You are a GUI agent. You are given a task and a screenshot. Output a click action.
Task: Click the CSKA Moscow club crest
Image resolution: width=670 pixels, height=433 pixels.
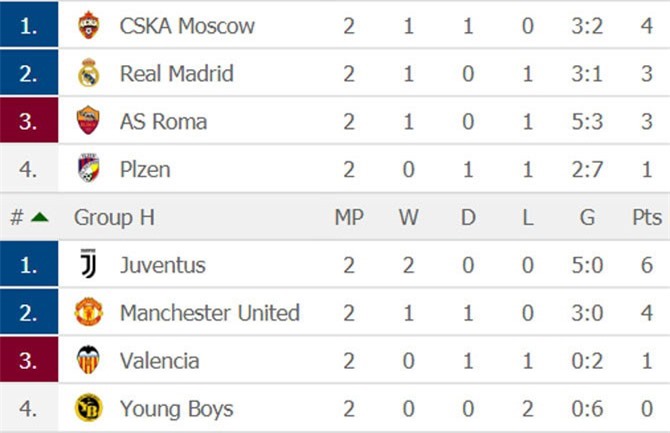88,25
